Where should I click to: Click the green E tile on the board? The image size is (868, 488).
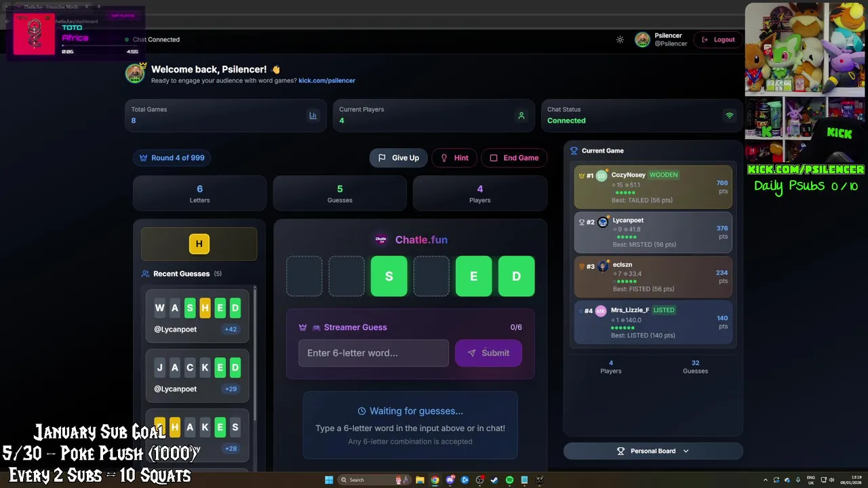(473, 277)
